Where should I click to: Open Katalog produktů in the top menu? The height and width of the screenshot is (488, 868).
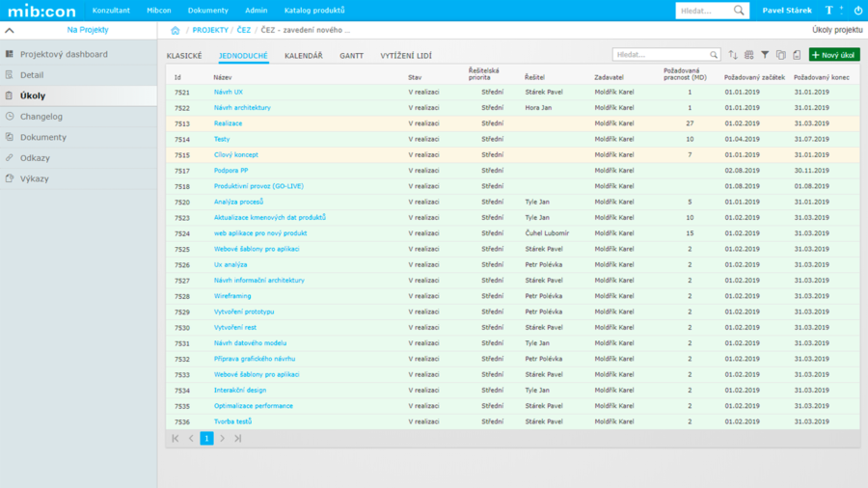click(x=314, y=11)
